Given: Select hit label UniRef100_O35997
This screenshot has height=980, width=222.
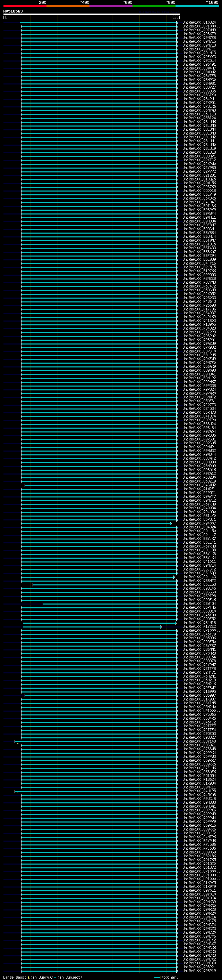Looking at the screenshot, I should pos(199,695).
